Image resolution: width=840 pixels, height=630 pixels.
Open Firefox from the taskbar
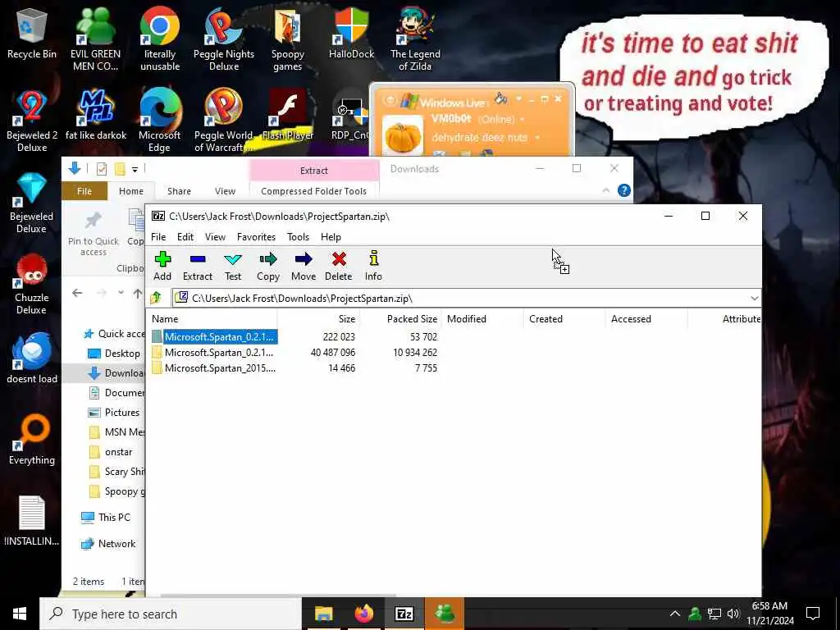click(363, 614)
